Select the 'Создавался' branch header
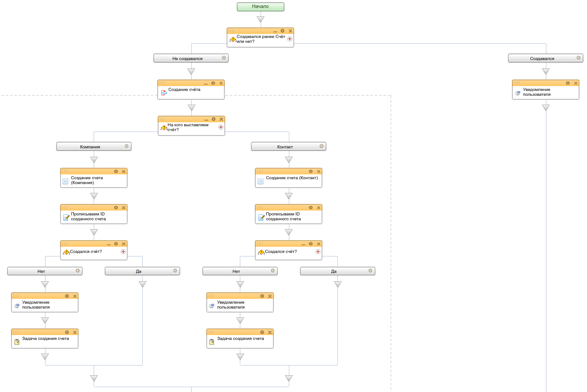Image resolution: width=587 pixels, height=392 pixels. pos(545,58)
